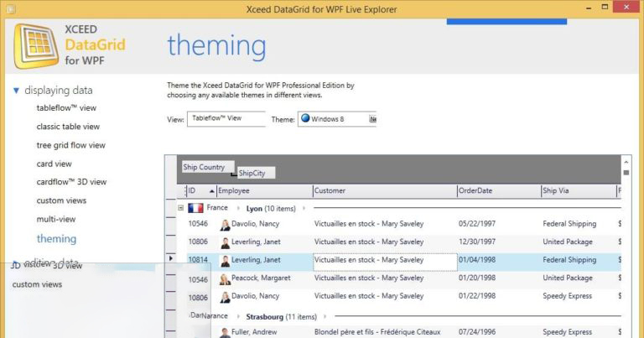Click the order date 01/22/1998
Viewport: 644px width, 338px height.
[x=477, y=296]
